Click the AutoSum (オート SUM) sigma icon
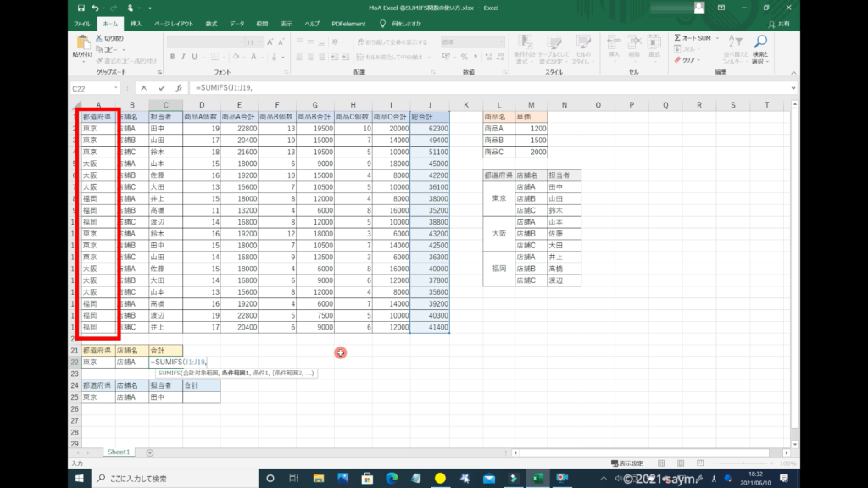 (678, 38)
